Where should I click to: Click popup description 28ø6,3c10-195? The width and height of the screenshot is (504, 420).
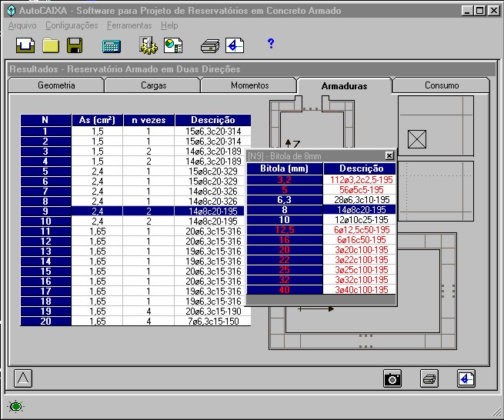coord(359,199)
